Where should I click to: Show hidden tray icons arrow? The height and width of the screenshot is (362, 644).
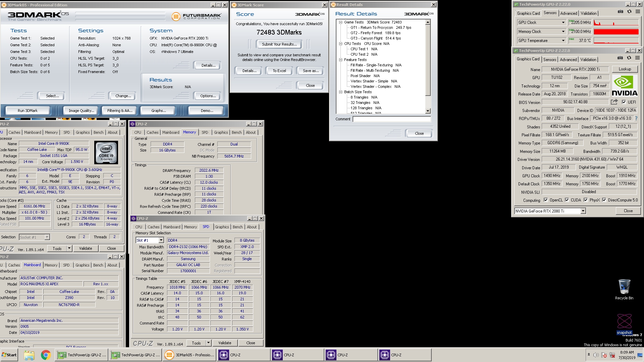[x=588, y=355]
